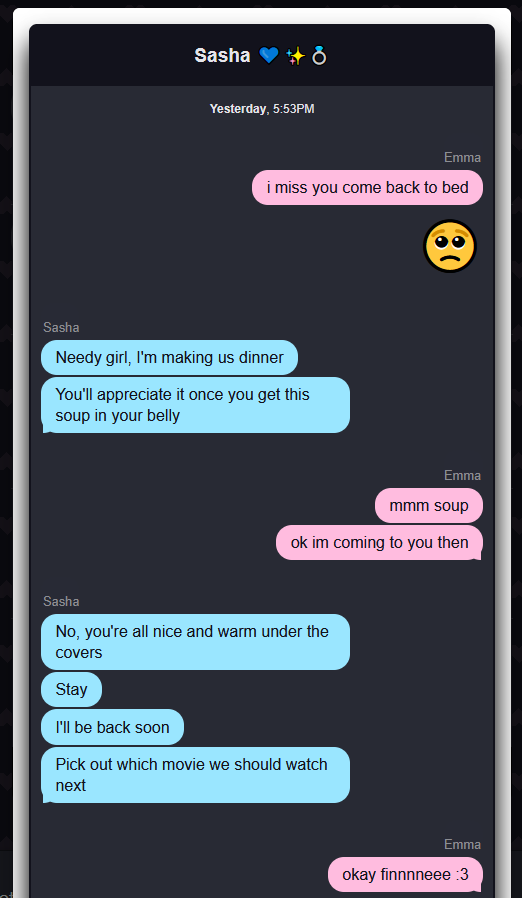The image size is (522, 898).
Task: Click the blue heart emoji in header
Action: pos(269,56)
